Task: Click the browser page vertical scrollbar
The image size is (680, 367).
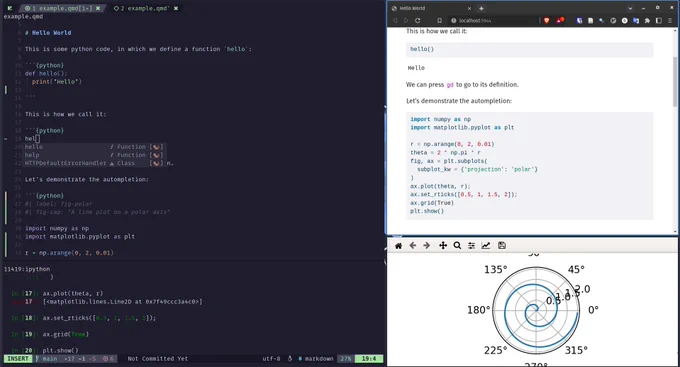Action: click(x=675, y=81)
